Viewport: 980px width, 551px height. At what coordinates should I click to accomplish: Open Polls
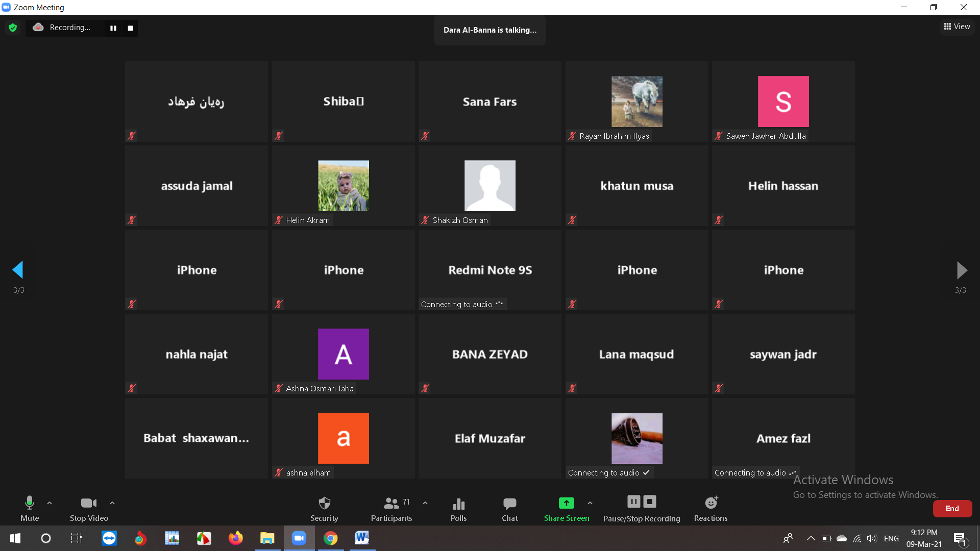tap(458, 509)
